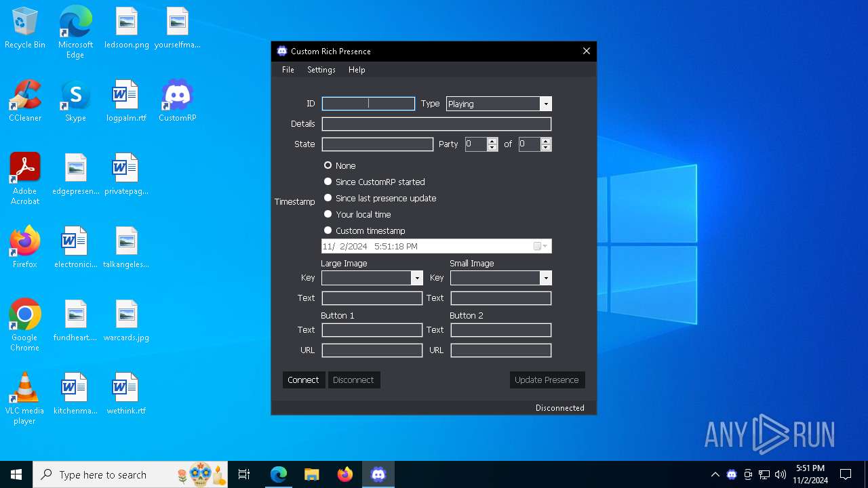868x488 pixels.
Task: Click the Details input field
Action: [437, 124]
